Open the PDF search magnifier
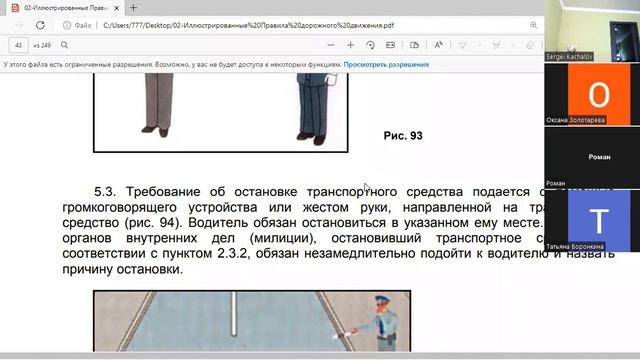The image size is (640, 360). [64, 45]
